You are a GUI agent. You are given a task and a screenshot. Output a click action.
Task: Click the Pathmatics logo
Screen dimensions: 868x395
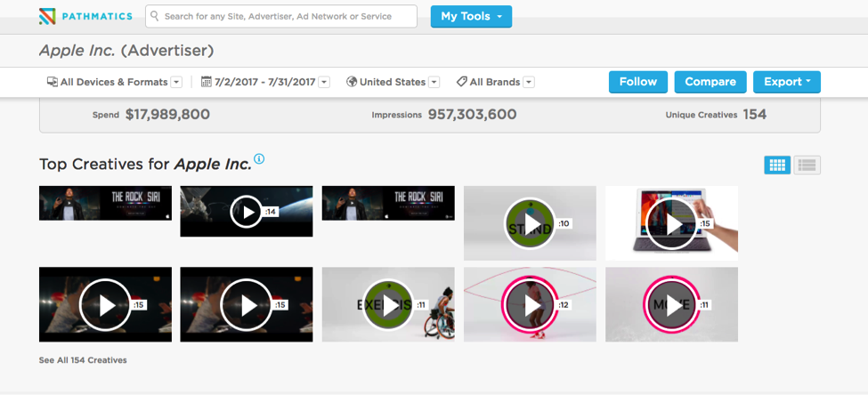click(85, 16)
